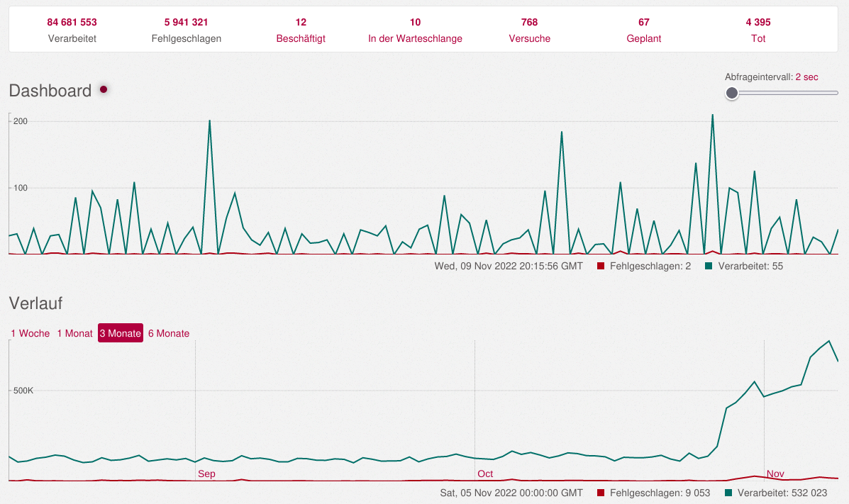Open In der Warteschlange queue list
This screenshot has width=849, height=504.
415,38
